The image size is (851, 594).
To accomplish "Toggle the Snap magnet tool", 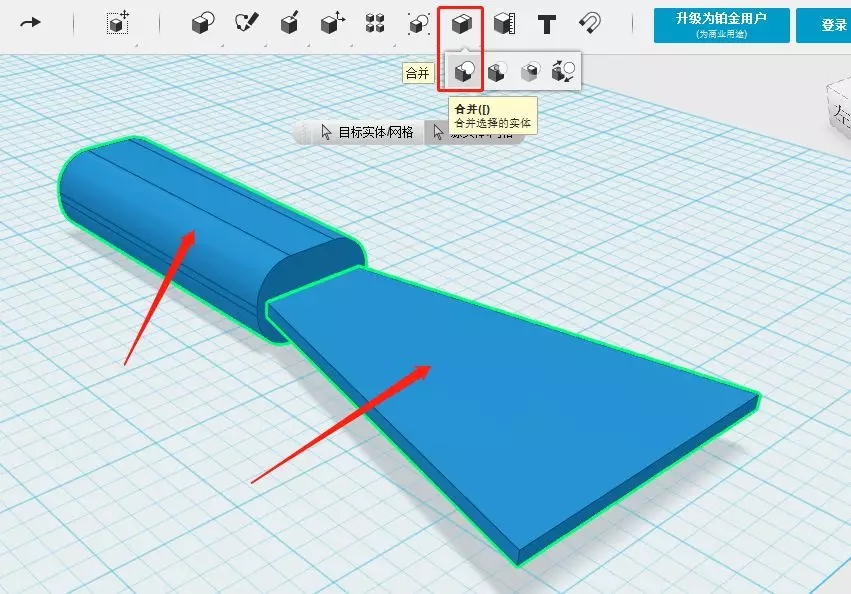I will pyautogui.click(x=590, y=23).
